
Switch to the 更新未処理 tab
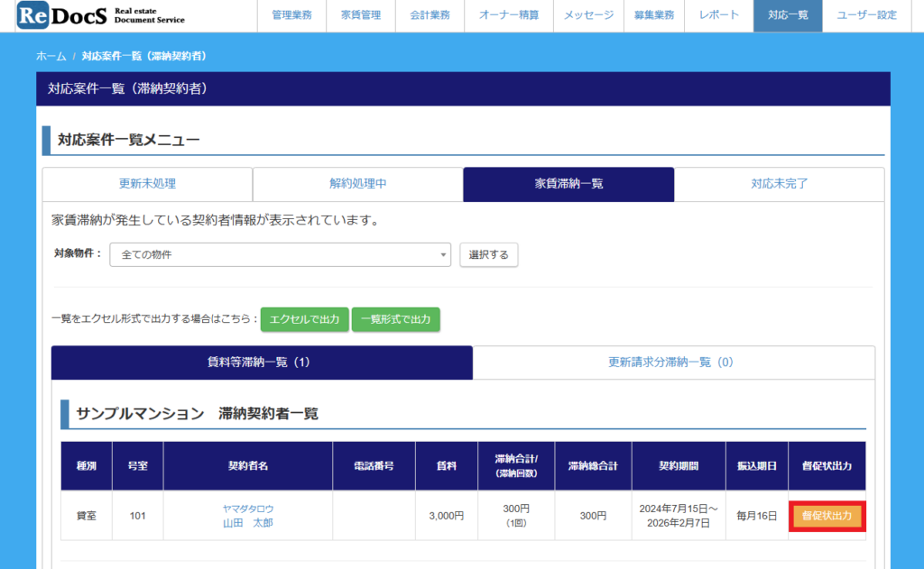pyautogui.click(x=147, y=184)
